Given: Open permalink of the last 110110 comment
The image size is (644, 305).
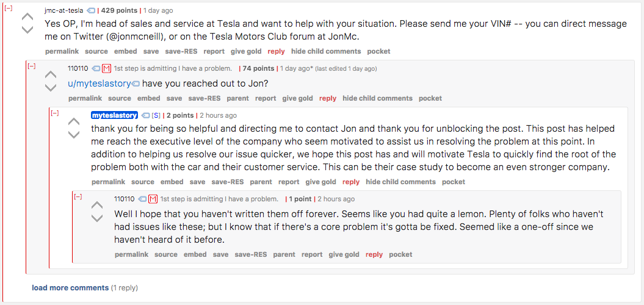Looking at the screenshot, I should coord(131,254).
